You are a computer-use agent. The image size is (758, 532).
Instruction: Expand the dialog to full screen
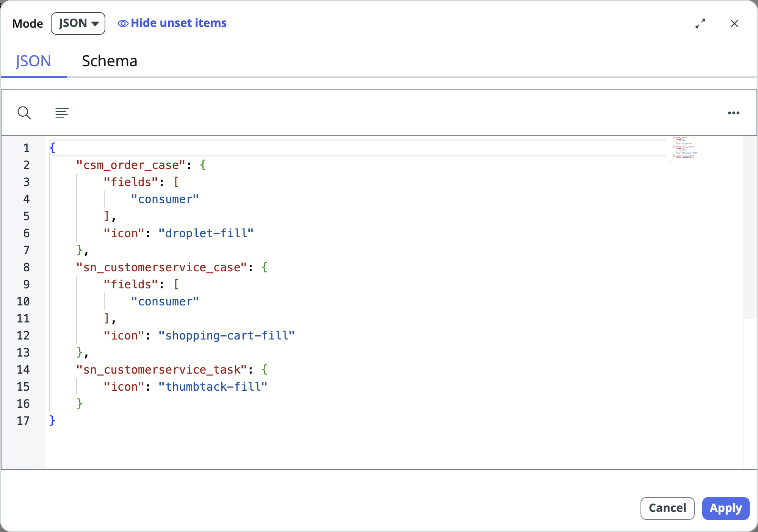(701, 23)
